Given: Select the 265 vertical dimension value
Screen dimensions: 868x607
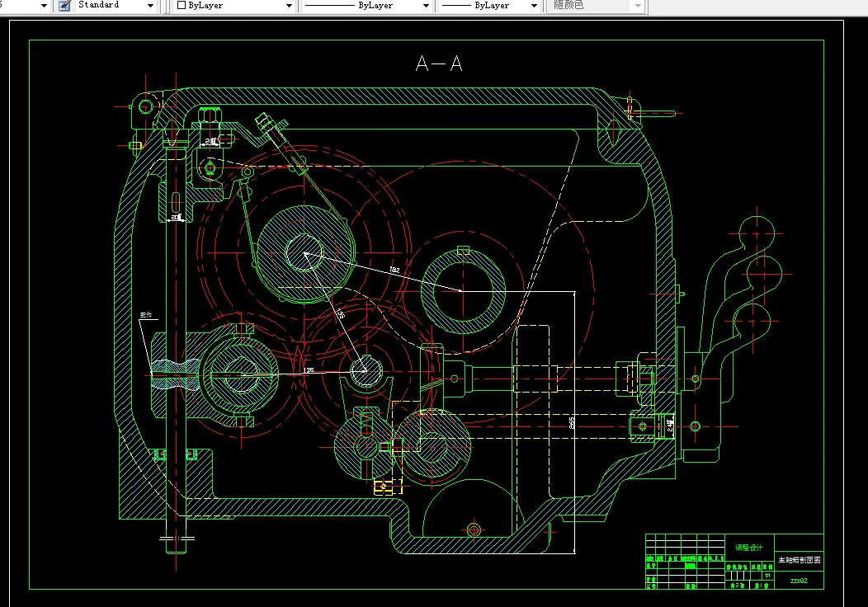Looking at the screenshot, I should pos(572,423).
